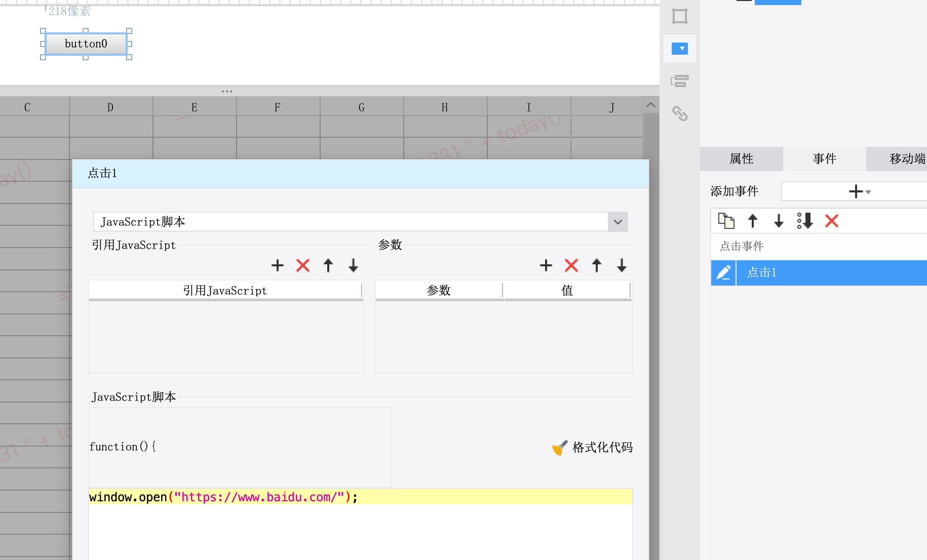Viewport: 927px width, 560px height.
Task: Open the hyperlink icon in side strip
Action: (680, 113)
